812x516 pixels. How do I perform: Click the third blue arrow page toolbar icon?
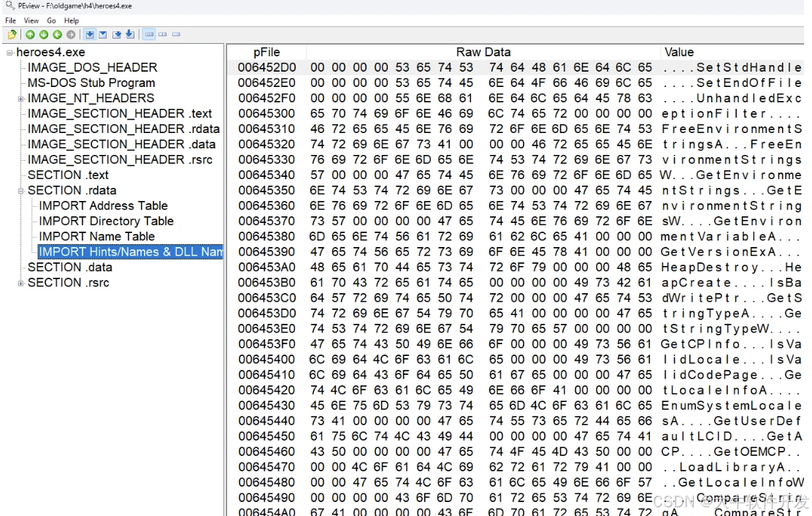(117, 34)
